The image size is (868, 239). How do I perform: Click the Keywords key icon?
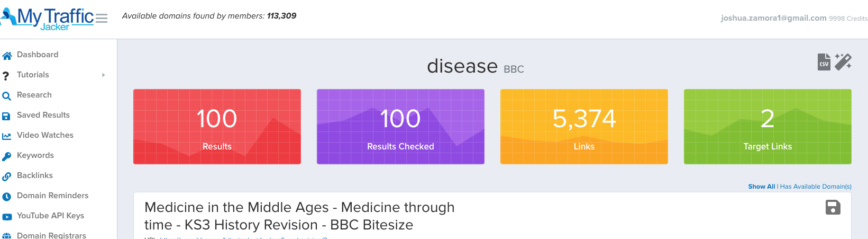click(x=7, y=156)
